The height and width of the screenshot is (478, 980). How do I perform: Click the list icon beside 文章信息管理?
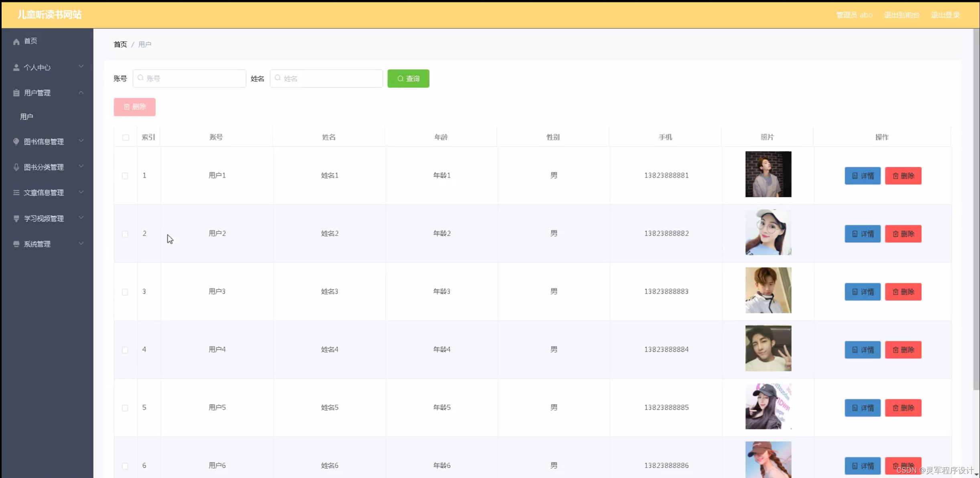pos(16,193)
